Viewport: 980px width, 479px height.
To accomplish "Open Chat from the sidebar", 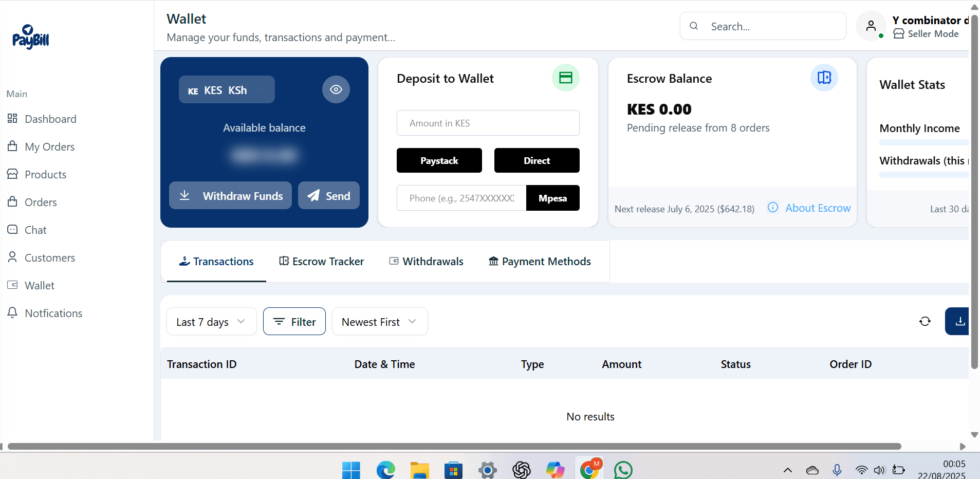I will click(35, 230).
